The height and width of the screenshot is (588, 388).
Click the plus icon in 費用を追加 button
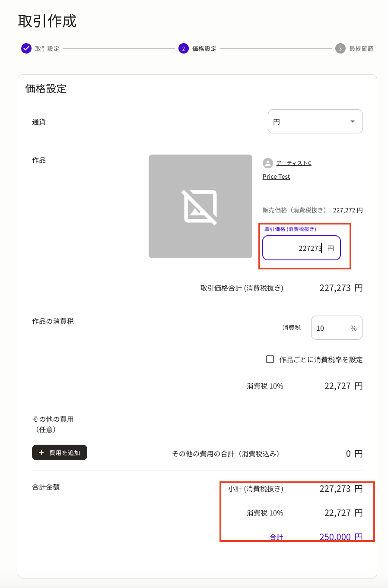pyautogui.click(x=41, y=452)
